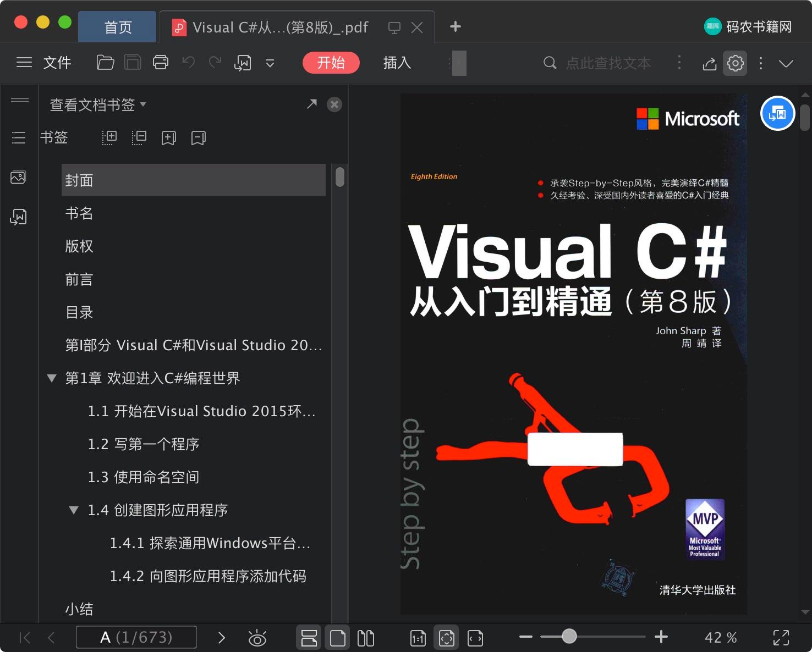Open the thumbnails sidebar icon
The height and width of the screenshot is (652, 812).
pyautogui.click(x=18, y=177)
